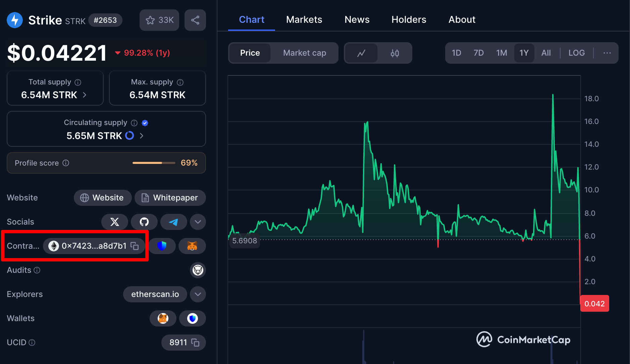Open the Whitepaper link button
Viewport: 630px width, 364px height.
[x=170, y=198]
